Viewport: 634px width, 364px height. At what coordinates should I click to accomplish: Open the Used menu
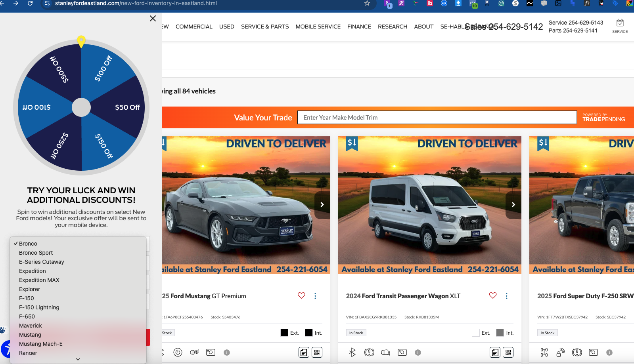click(227, 27)
